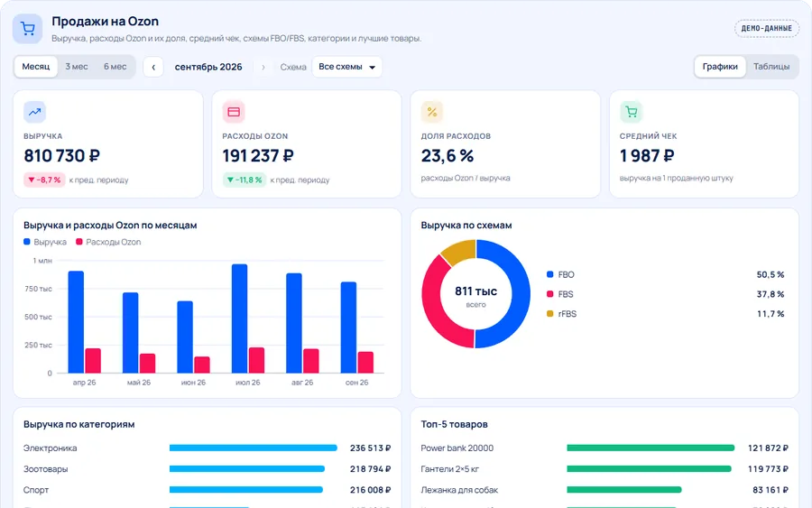This screenshot has width=812, height=508.
Task: Click the Лежанка для собак green bar
Action: [624, 490]
